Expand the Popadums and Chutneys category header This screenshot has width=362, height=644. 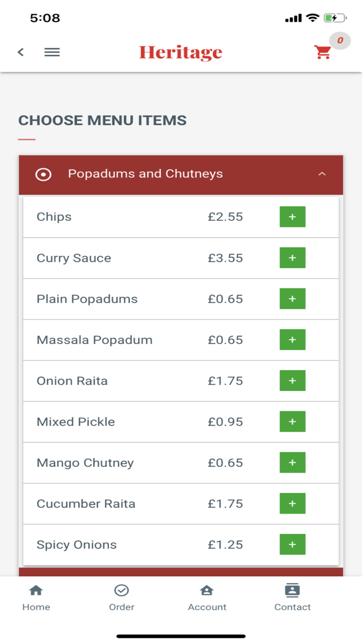point(180,174)
